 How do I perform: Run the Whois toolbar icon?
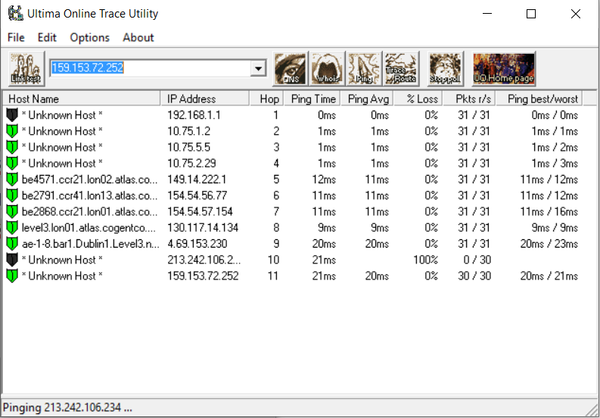pos(327,68)
